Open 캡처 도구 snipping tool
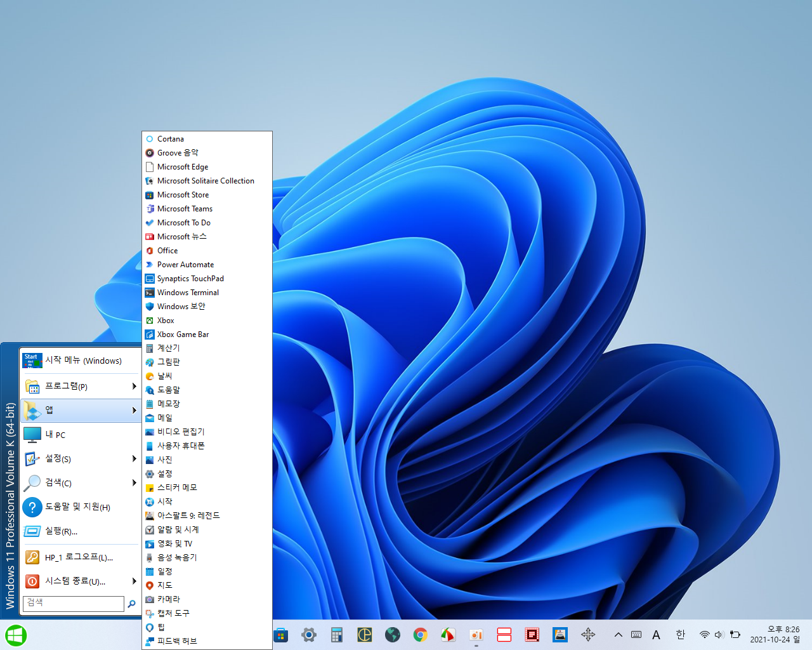Screen dimensions: 812x650 click(x=207, y=614)
